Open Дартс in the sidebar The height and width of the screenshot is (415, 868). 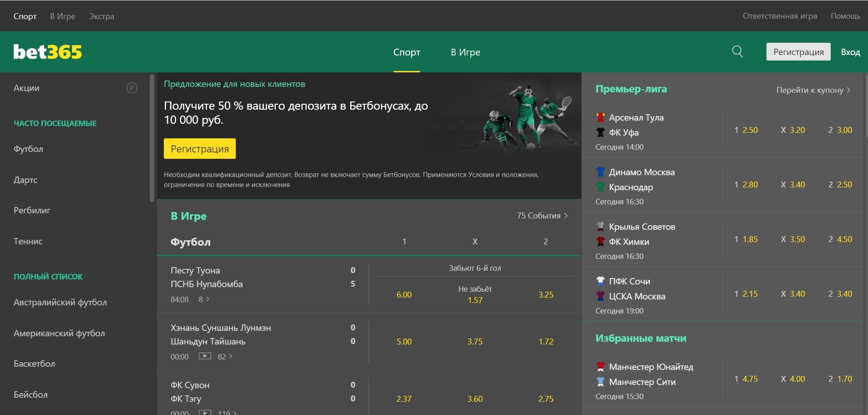click(x=25, y=180)
